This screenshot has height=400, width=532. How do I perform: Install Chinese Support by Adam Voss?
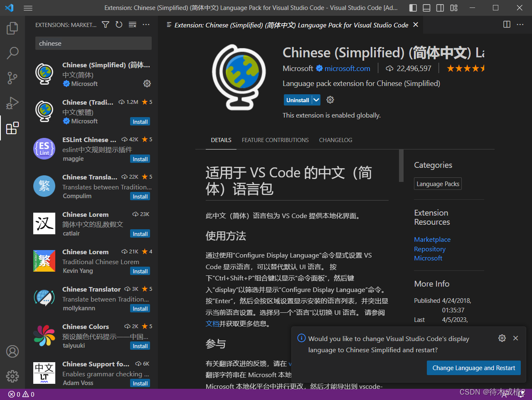pos(140,383)
